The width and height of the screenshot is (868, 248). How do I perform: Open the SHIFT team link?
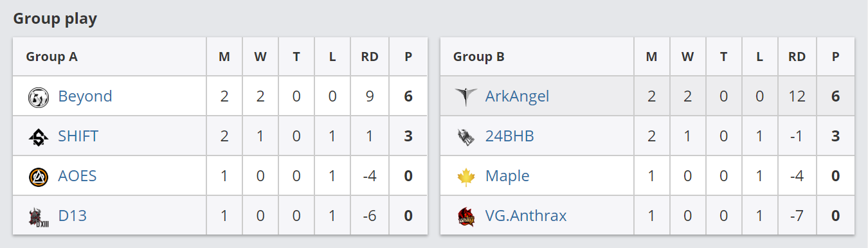point(78,136)
